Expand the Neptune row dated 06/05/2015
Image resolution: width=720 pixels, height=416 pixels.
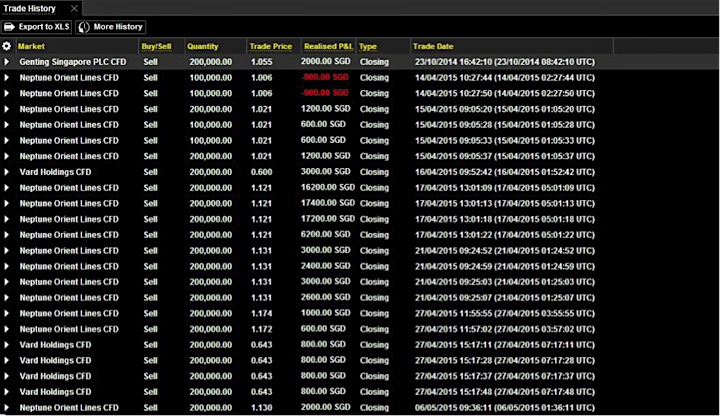[x=6, y=408]
